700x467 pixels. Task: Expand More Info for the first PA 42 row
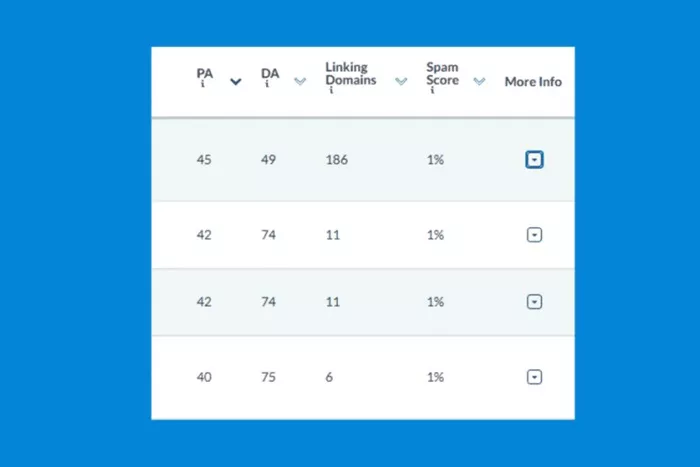click(534, 235)
